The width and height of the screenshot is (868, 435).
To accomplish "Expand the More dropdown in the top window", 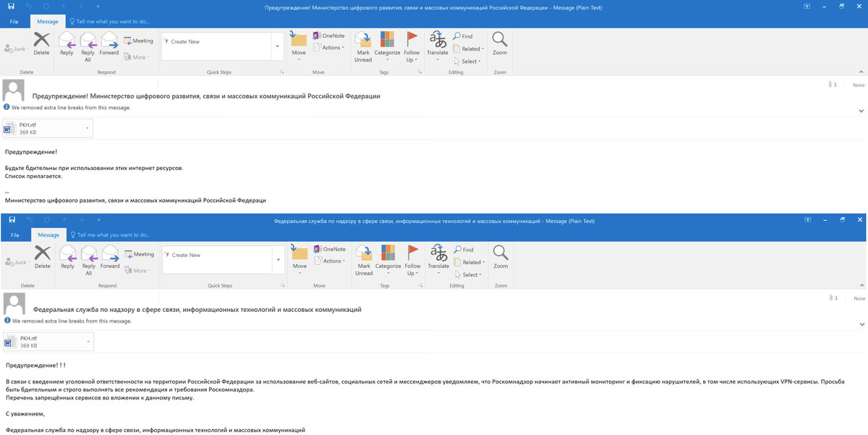I will pos(137,57).
